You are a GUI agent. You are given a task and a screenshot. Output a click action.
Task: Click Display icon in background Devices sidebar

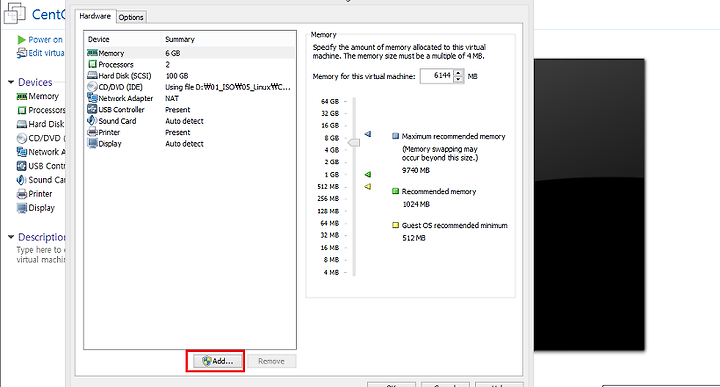tap(22, 208)
